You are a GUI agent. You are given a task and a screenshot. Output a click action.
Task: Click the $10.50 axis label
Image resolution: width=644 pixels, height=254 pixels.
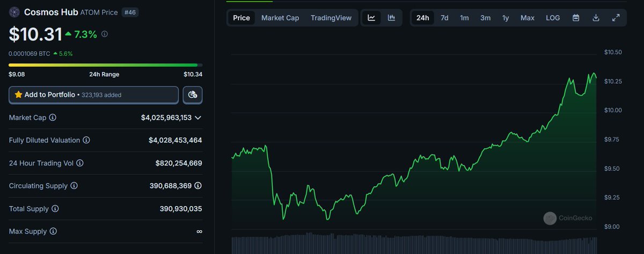tap(613, 52)
